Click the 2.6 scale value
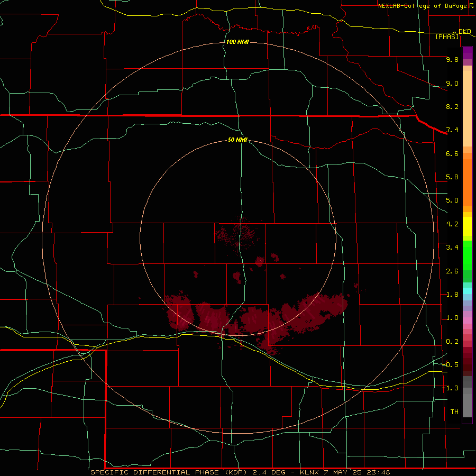The width and height of the screenshot is (476, 476). (452, 271)
